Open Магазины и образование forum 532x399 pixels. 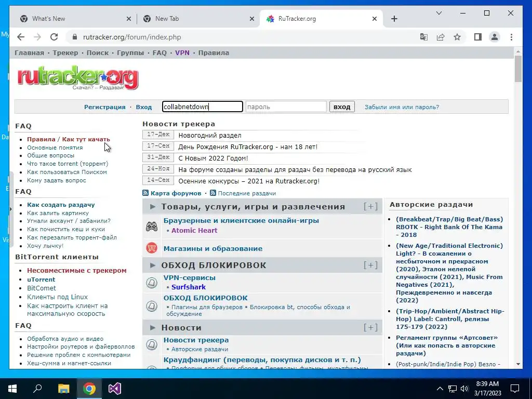point(212,248)
